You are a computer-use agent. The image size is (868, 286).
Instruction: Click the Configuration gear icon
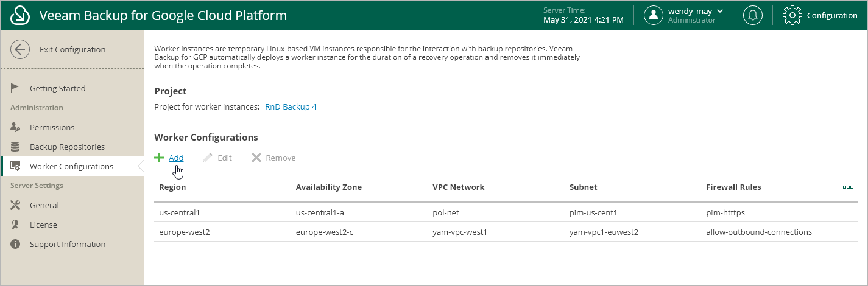point(792,15)
